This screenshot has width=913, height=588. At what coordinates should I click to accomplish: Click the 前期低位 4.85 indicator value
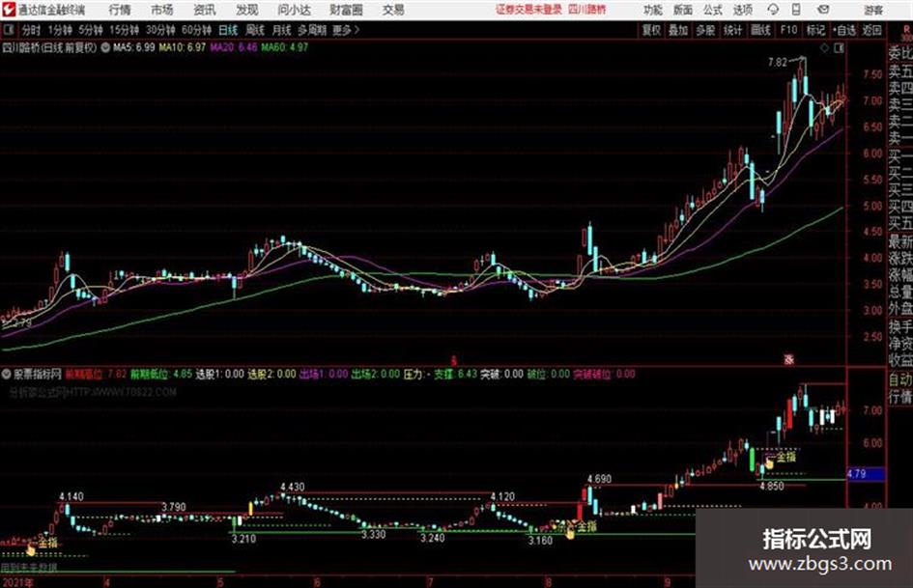pos(160,374)
